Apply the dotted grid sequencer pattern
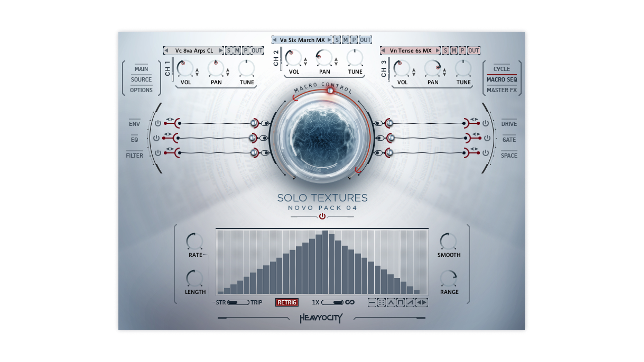The width and height of the screenshot is (644, 362). tap(381, 302)
